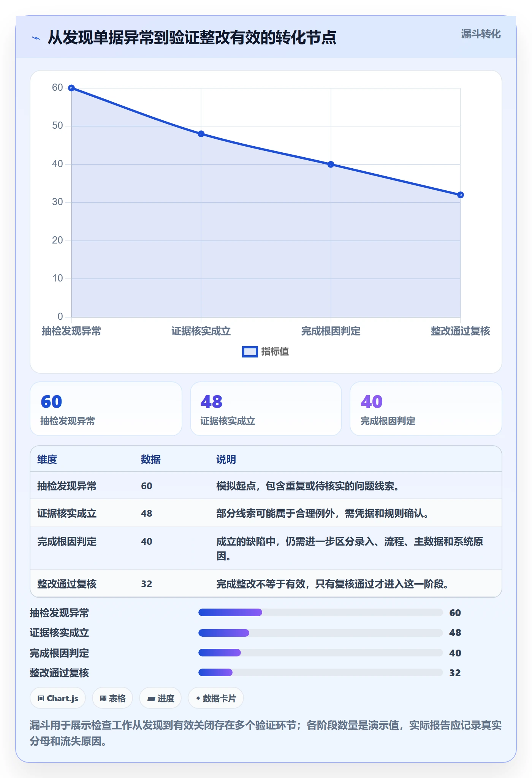The image size is (532, 778).
Task: Select the table row cell 抽检发现异常
Action: (67, 486)
